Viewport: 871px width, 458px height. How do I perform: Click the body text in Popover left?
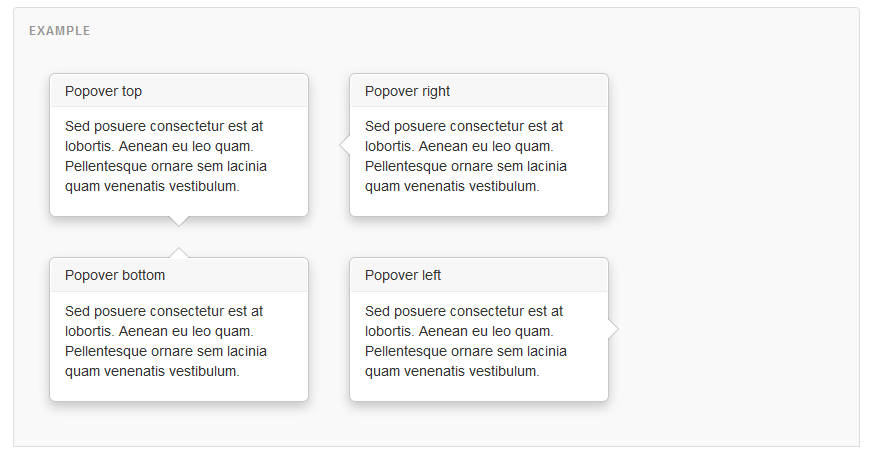[x=465, y=341]
